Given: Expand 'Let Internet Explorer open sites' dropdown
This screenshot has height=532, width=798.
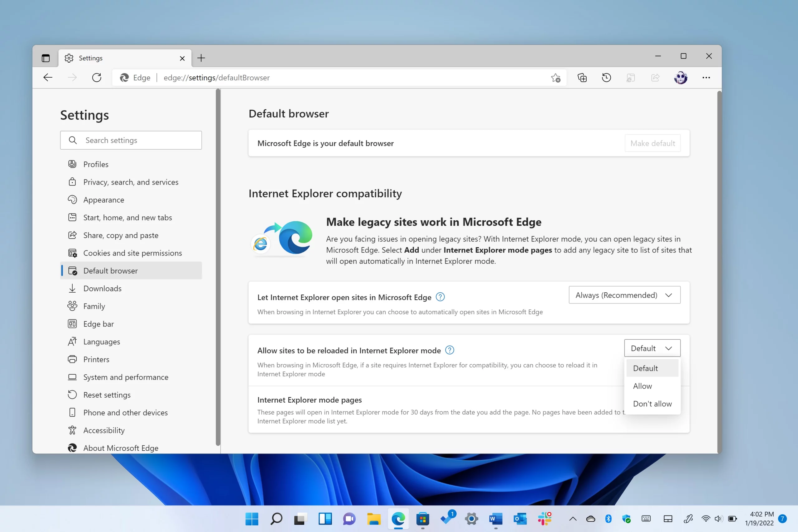Looking at the screenshot, I should [624, 295].
